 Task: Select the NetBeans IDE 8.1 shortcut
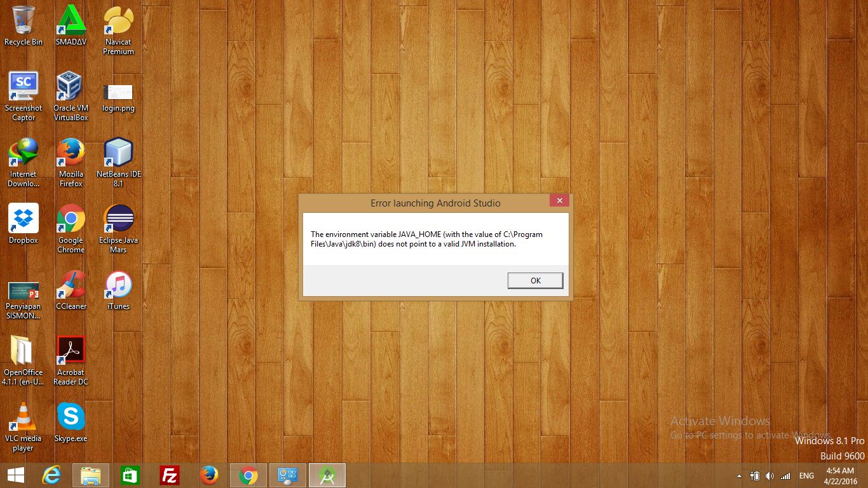click(118, 163)
